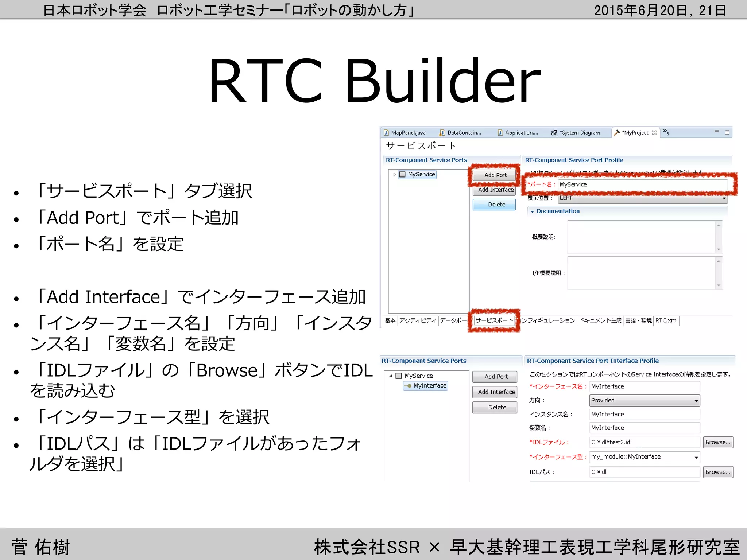Click MyService port icon in lower tree
Screen dimensions: 747x560
click(399, 376)
